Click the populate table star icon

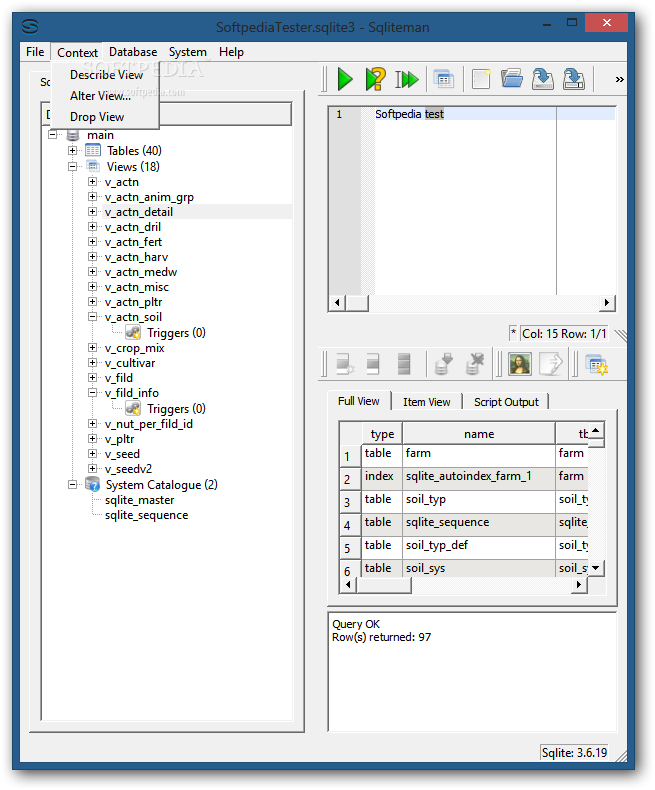pyautogui.click(x=597, y=365)
